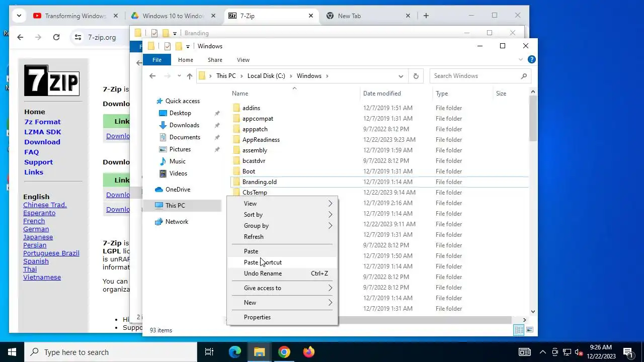Open the Support sidebar link
The height and width of the screenshot is (362, 644).
point(38,162)
